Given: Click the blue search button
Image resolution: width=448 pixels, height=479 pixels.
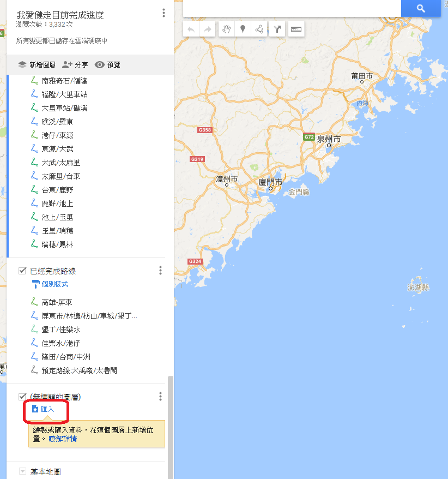Looking at the screenshot, I should click(x=421, y=8).
